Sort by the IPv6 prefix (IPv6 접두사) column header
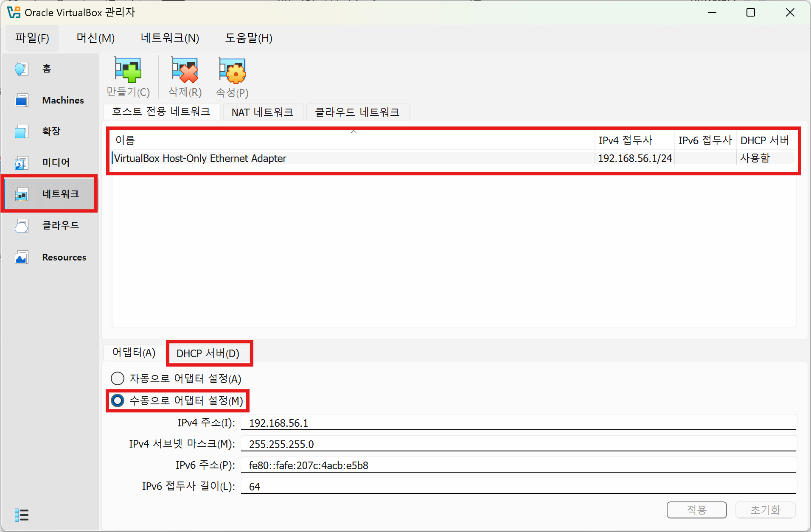The width and height of the screenshot is (811, 532). 705,140
